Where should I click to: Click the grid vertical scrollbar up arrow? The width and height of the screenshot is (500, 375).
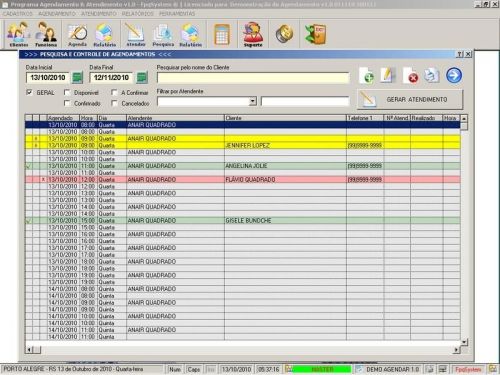point(464,118)
